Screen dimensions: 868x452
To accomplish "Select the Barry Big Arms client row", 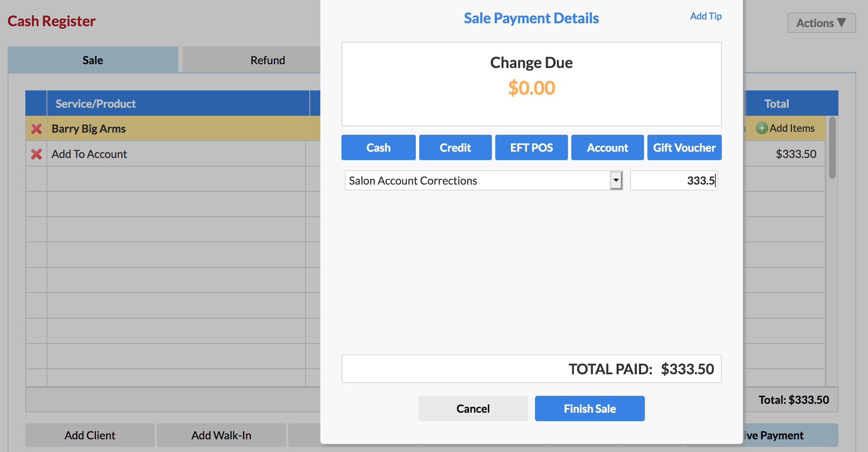I will coord(173,128).
